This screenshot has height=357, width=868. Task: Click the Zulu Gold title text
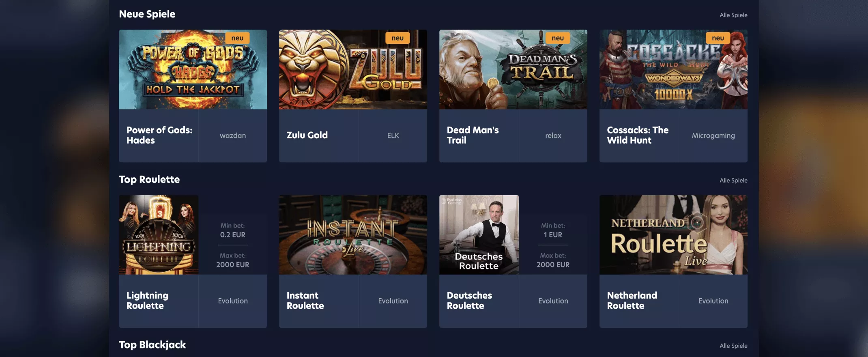coord(307,135)
